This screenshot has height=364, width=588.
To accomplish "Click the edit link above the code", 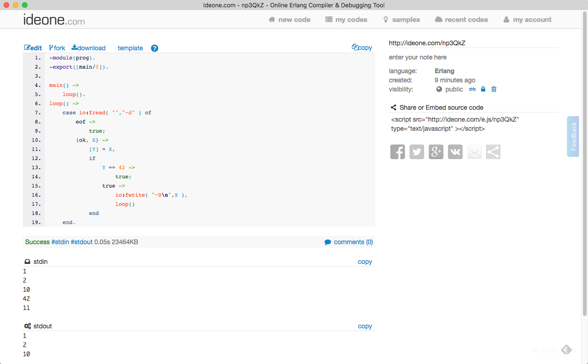I will (x=33, y=48).
